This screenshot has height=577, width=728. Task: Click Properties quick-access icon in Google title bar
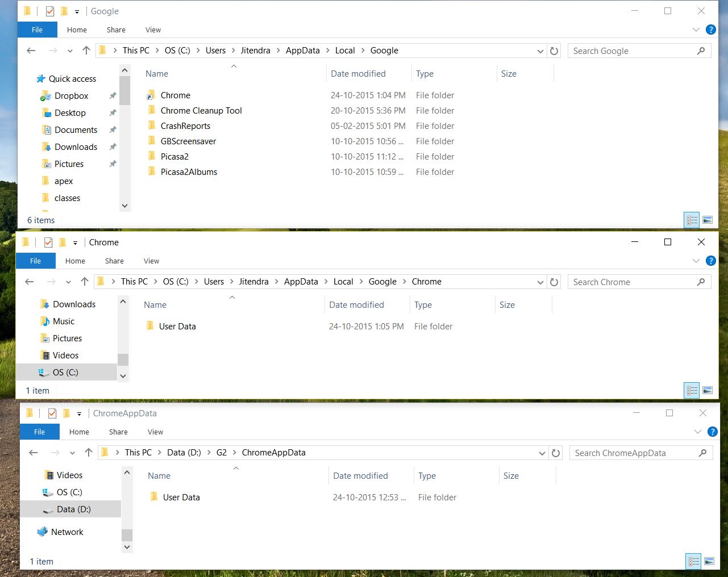(50, 11)
